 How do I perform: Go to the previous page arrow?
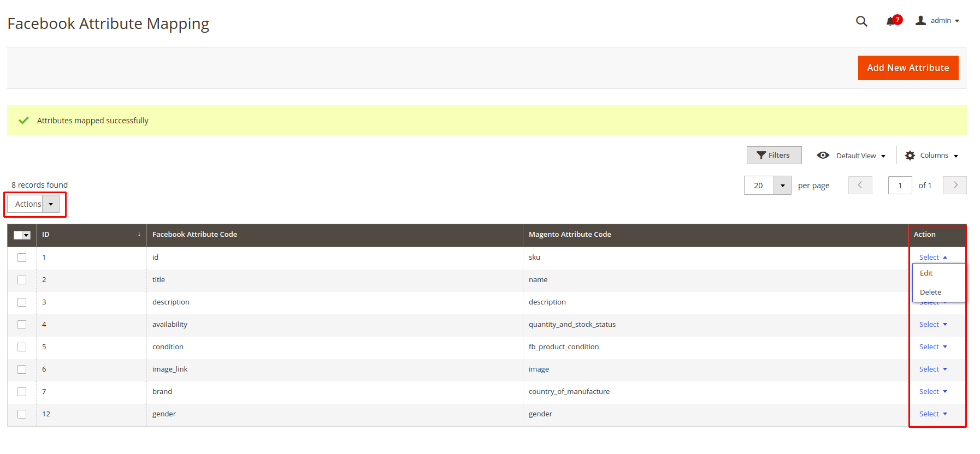(860, 186)
